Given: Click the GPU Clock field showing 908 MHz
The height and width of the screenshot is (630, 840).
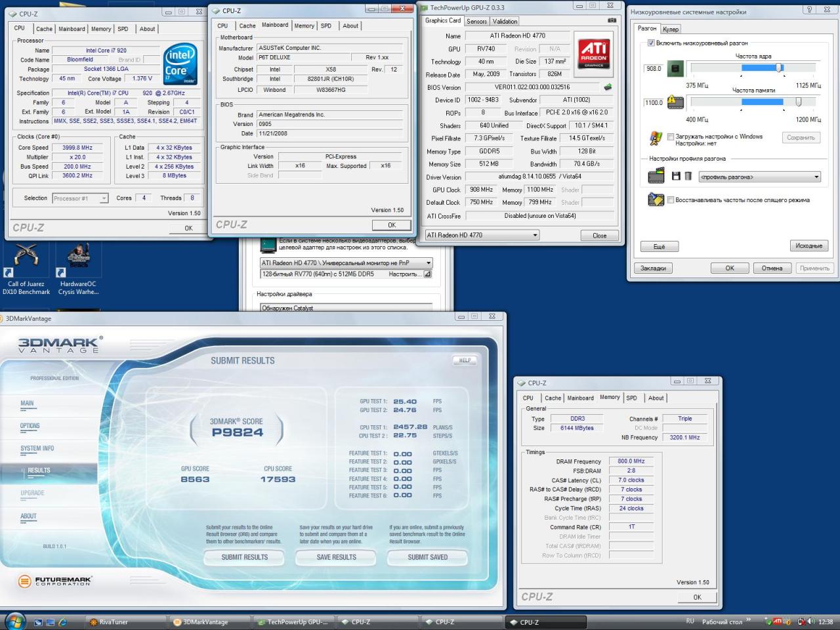Looking at the screenshot, I should point(482,189).
